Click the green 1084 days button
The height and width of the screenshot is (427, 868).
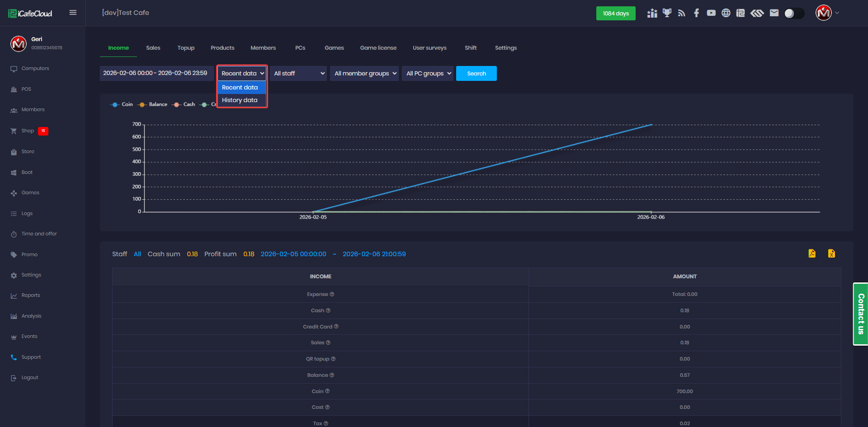point(615,14)
